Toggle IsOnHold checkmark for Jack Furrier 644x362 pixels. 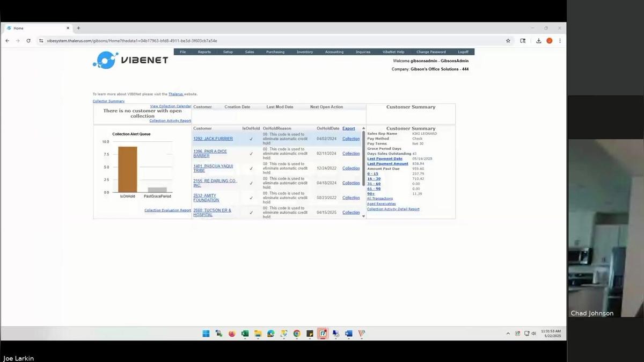[251, 139]
